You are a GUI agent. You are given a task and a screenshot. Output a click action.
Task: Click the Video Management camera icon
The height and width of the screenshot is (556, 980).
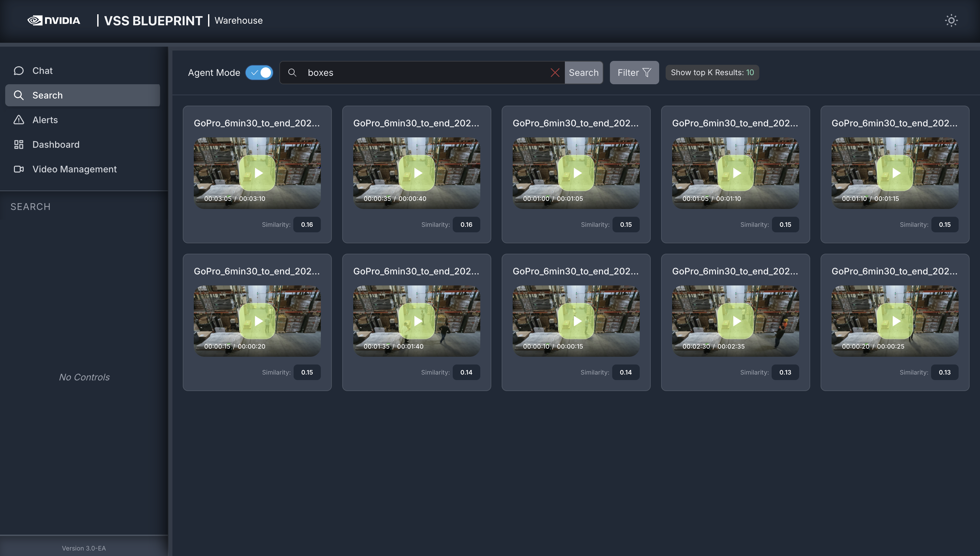click(19, 169)
